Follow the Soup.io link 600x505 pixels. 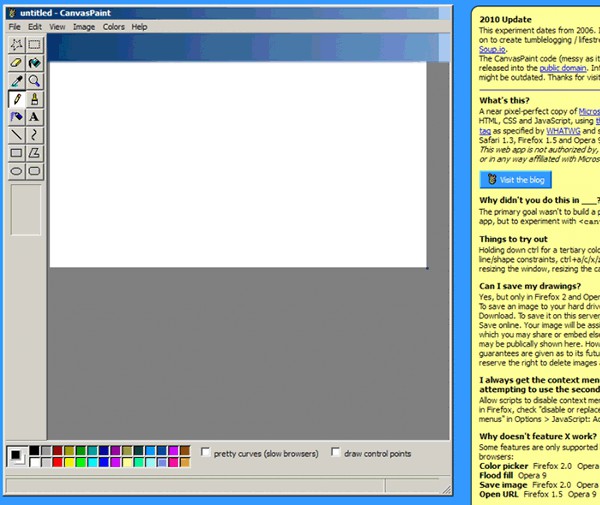tap(492, 49)
